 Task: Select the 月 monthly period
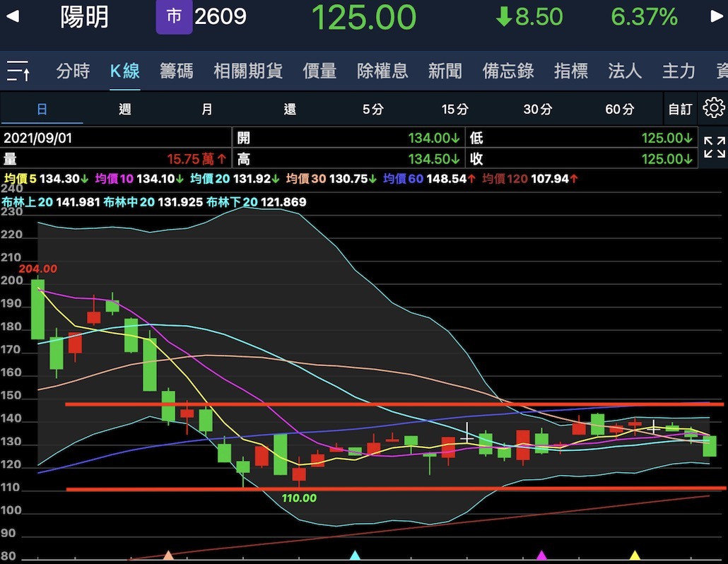coord(206,110)
